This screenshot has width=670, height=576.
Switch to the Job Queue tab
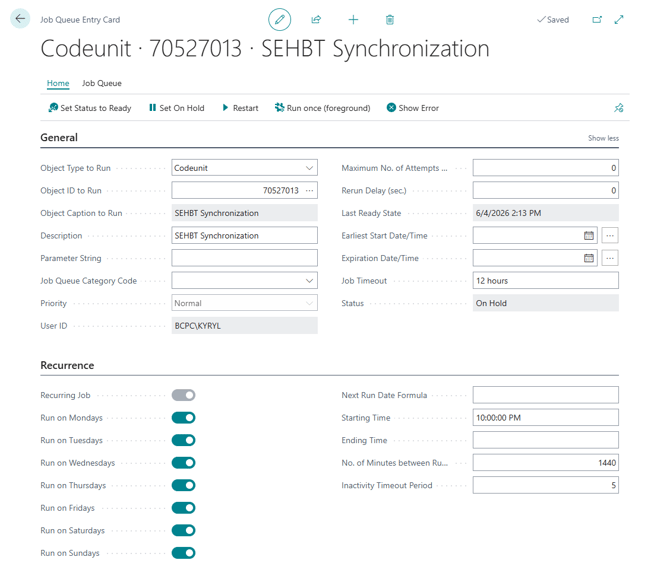[x=102, y=83]
